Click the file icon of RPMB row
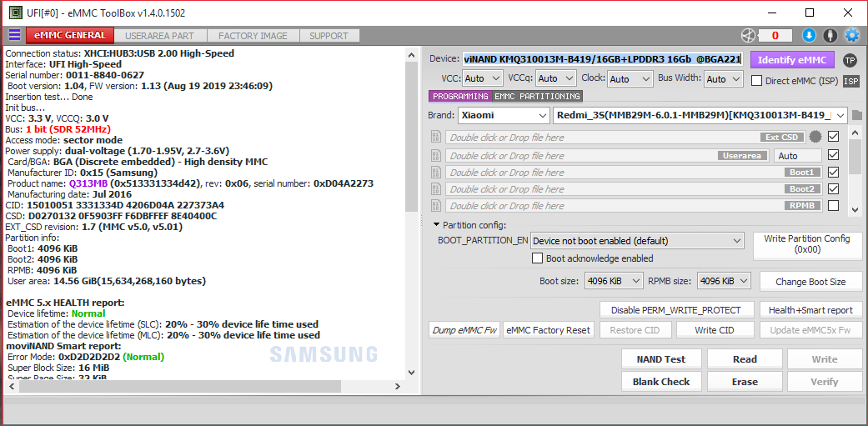 click(436, 205)
